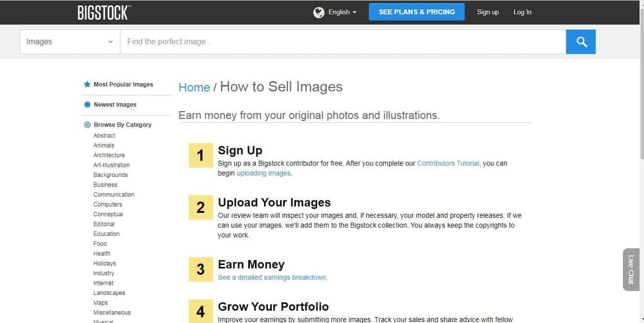
Task: Click the star icon beside Most Popular Images
Action: click(x=87, y=84)
